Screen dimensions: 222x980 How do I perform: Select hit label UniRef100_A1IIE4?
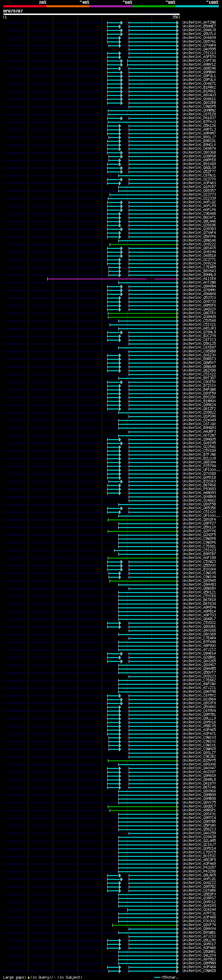coord(199,279)
